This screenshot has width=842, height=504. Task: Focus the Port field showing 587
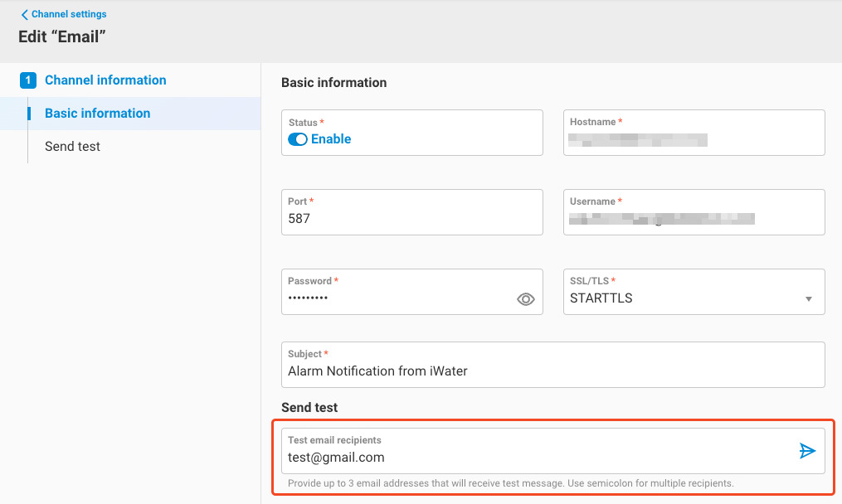pos(411,220)
